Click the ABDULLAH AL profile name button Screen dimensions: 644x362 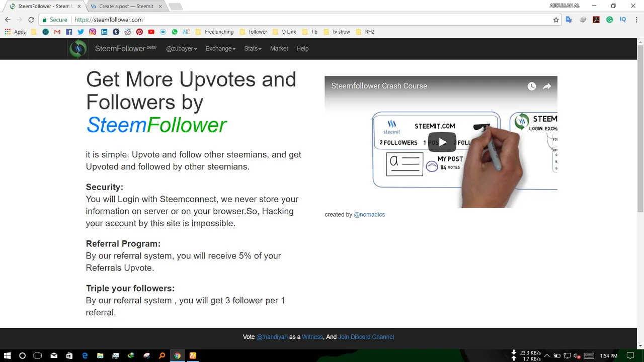tap(565, 6)
